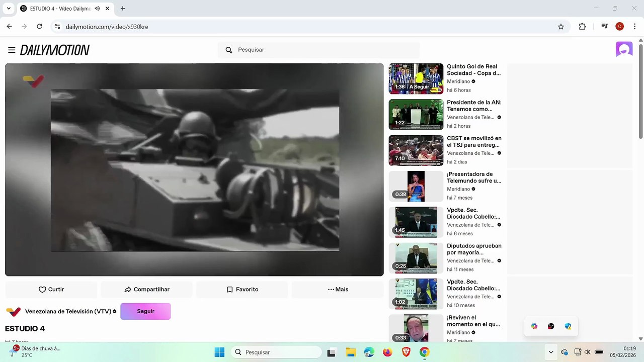The height and width of the screenshot is (362, 644).
Task: Open the 1:22 Presidente de la AN thumbnail
Action: [416, 115]
